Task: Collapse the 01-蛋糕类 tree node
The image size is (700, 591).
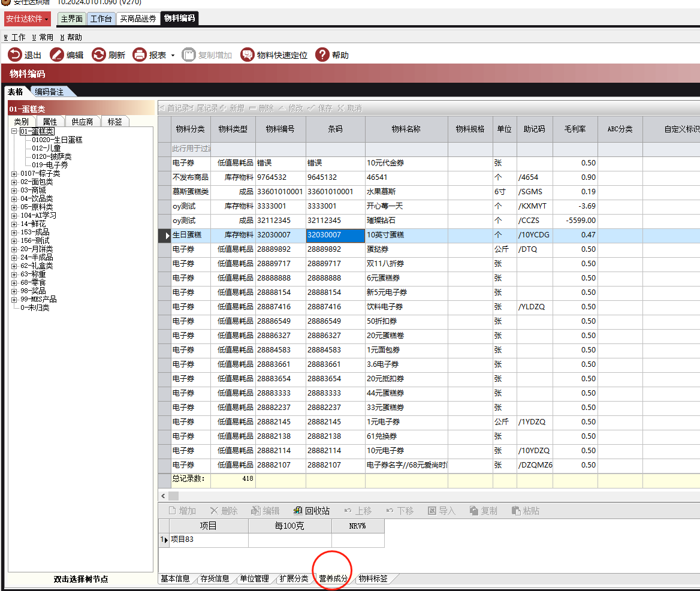Action: (14, 131)
